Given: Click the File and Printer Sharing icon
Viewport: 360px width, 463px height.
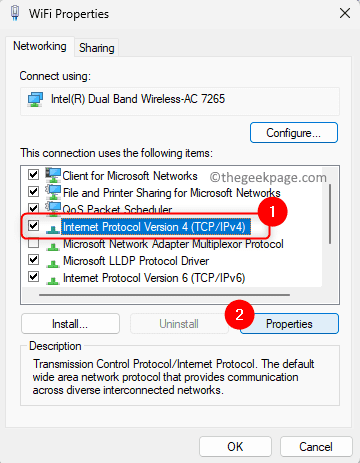Looking at the screenshot, I should pyautogui.click(x=53, y=192).
